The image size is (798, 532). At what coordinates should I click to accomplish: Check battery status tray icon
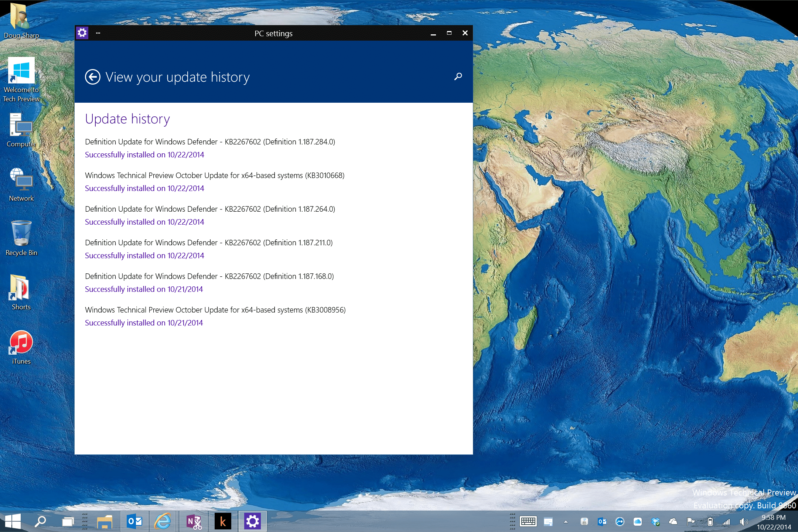[x=710, y=522]
